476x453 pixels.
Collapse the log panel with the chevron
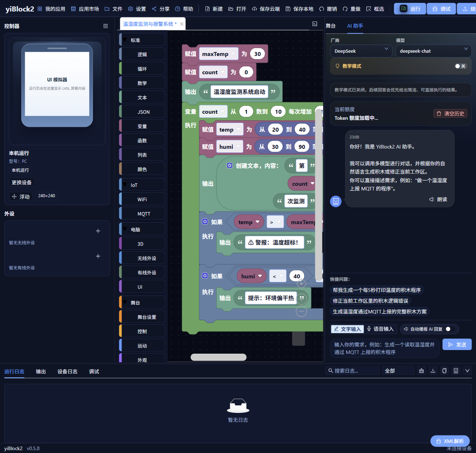(x=467, y=371)
